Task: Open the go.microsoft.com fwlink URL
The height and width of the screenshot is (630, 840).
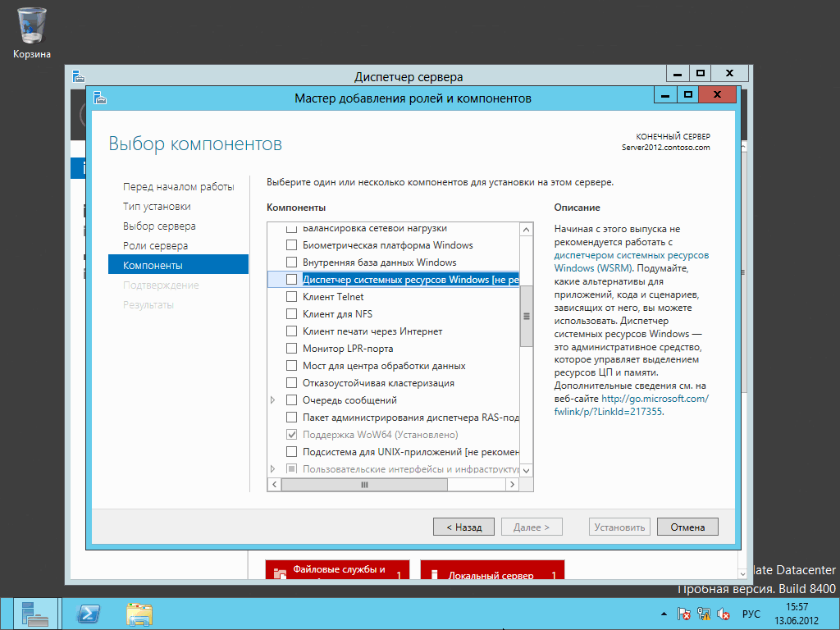Action: point(631,405)
